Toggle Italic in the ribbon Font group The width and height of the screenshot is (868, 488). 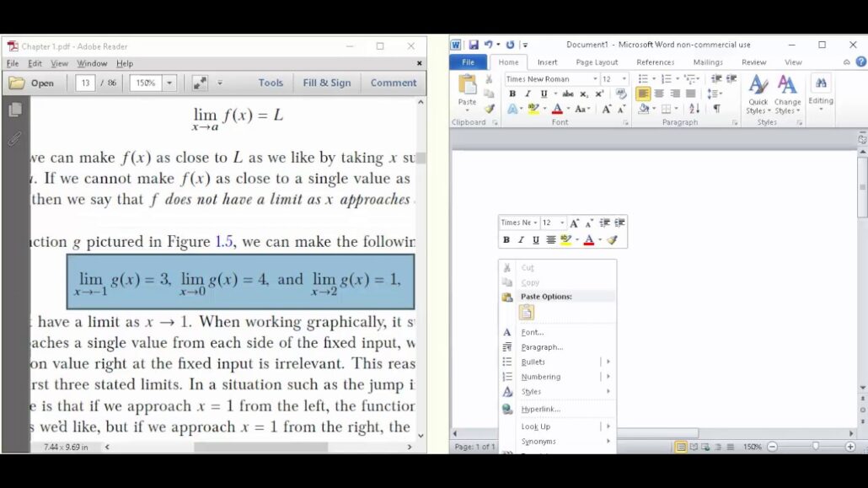(x=527, y=94)
